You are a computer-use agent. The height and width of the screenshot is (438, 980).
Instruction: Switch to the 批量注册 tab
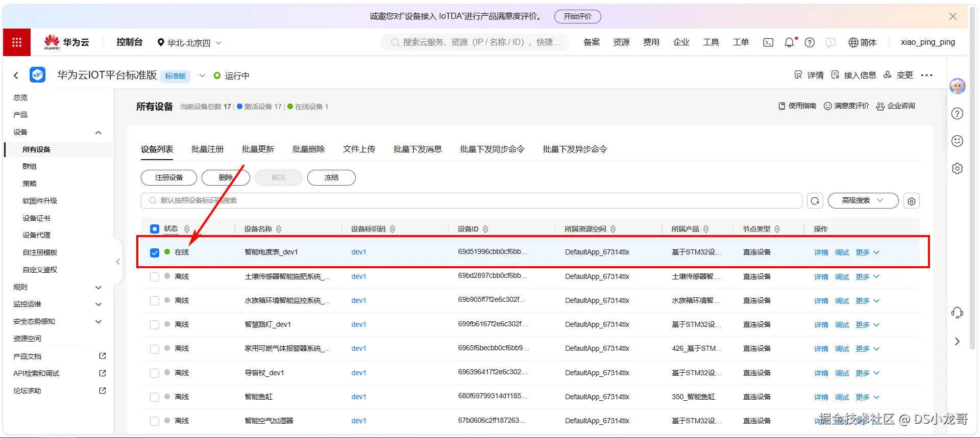[x=207, y=149]
